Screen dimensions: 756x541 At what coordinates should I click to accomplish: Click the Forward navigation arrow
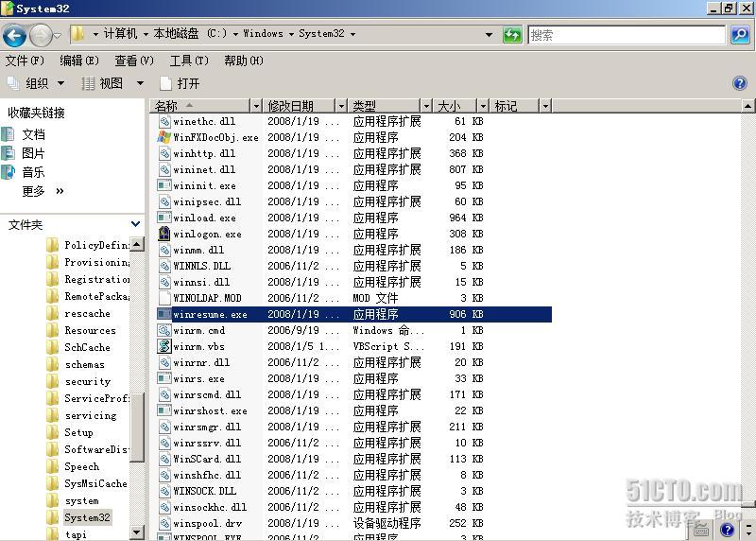point(41,35)
